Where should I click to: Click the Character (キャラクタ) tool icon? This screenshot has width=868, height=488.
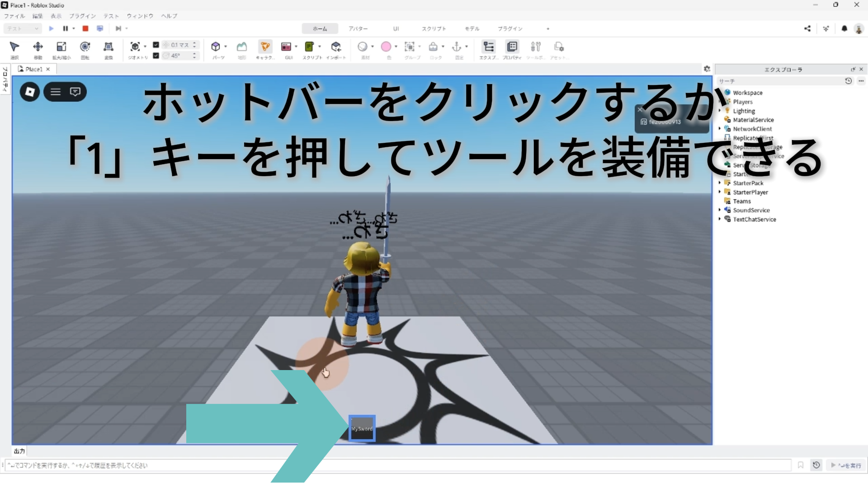point(265,47)
